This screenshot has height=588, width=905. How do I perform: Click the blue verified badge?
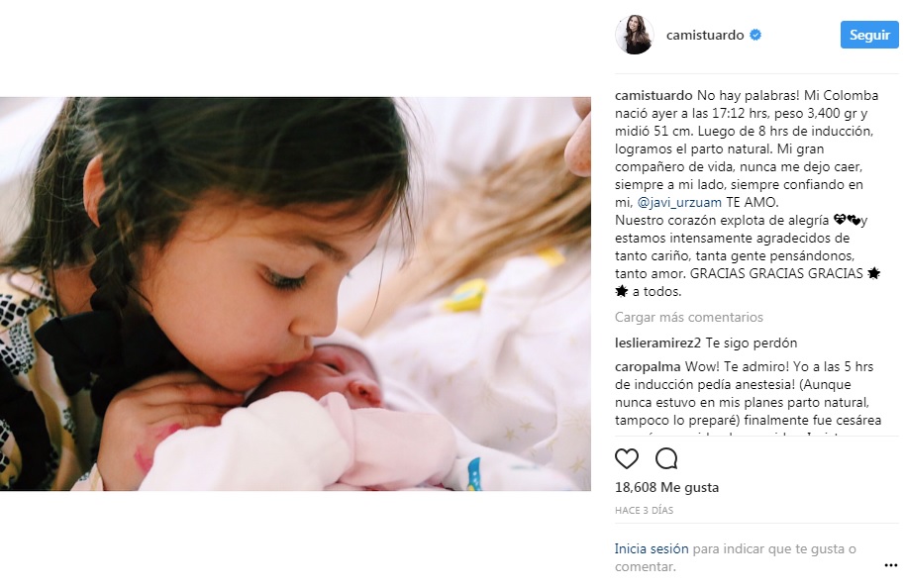pyautogui.click(x=754, y=35)
